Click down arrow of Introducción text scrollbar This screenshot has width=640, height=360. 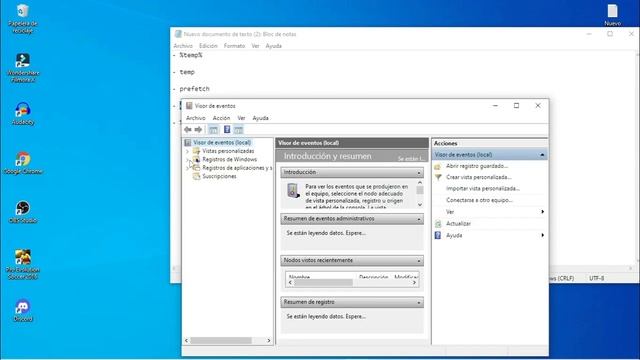pyautogui.click(x=420, y=205)
